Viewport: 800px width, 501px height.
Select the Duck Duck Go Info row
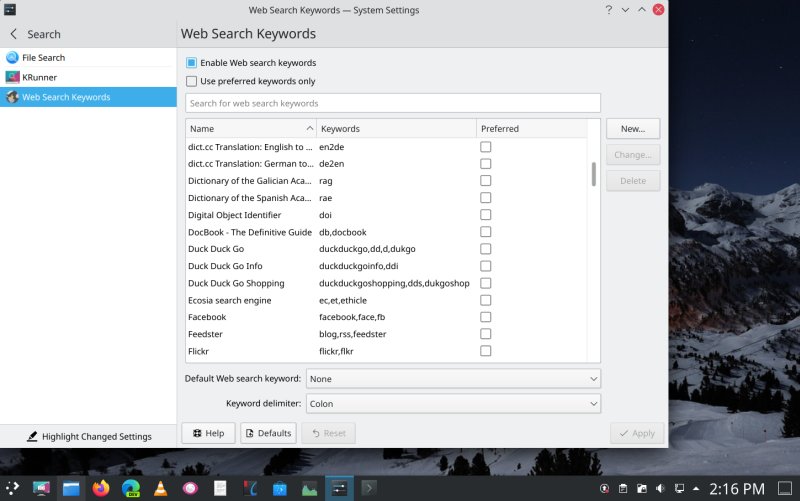(386, 266)
